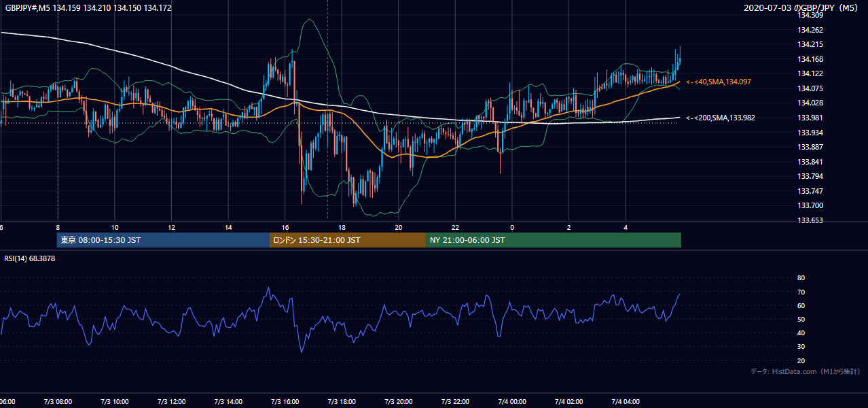Click hour label 22 under price chart
Image resolution: width=868 pixels, height=408 pixels.
[455, 227]
